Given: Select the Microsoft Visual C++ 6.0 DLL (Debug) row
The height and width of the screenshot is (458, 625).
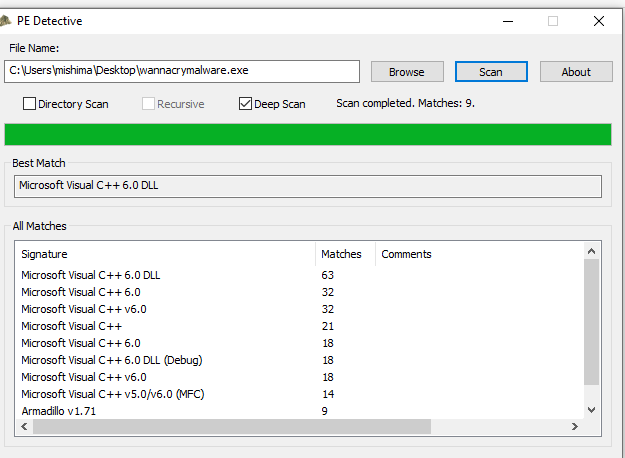Looking at the screenshot, I should pyautogui.click(x=299, y=360).
